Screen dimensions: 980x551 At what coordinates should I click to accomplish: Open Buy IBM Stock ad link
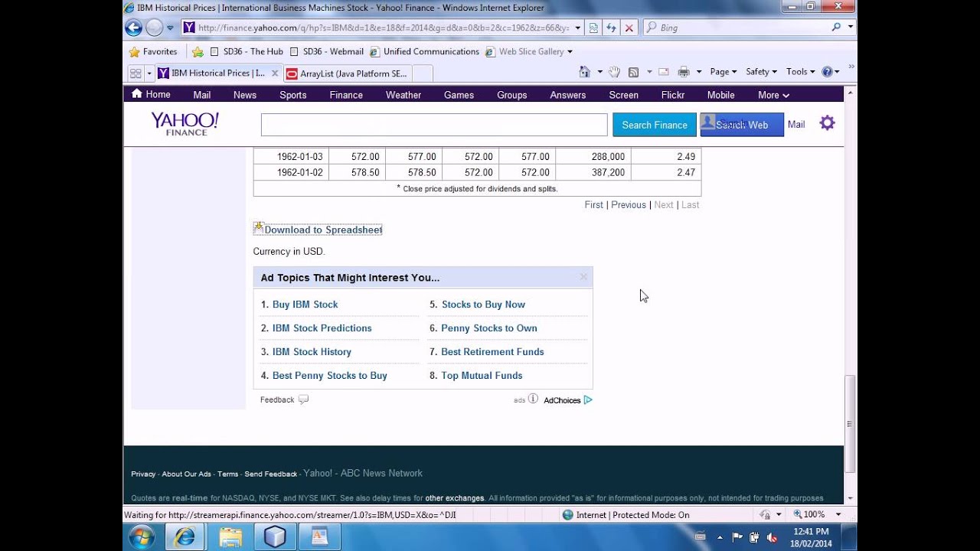[305, 304]
